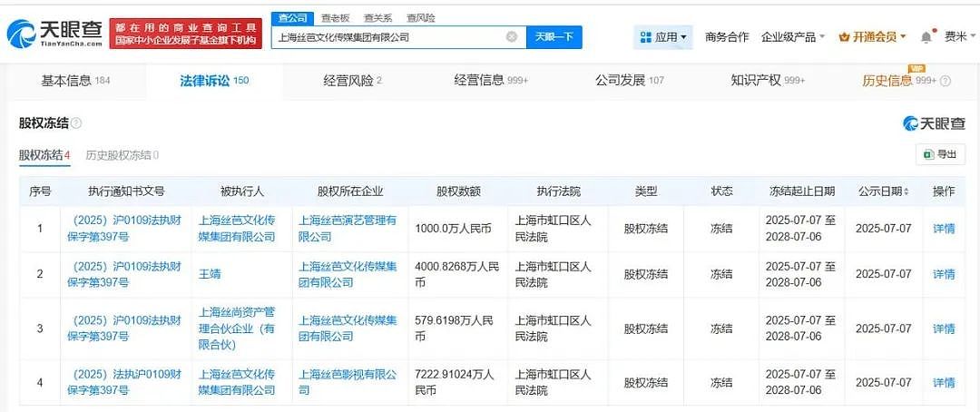Screen dimensions: 980x412
Task: Expand 开通会员 dropdown
Action: [873, 37]
